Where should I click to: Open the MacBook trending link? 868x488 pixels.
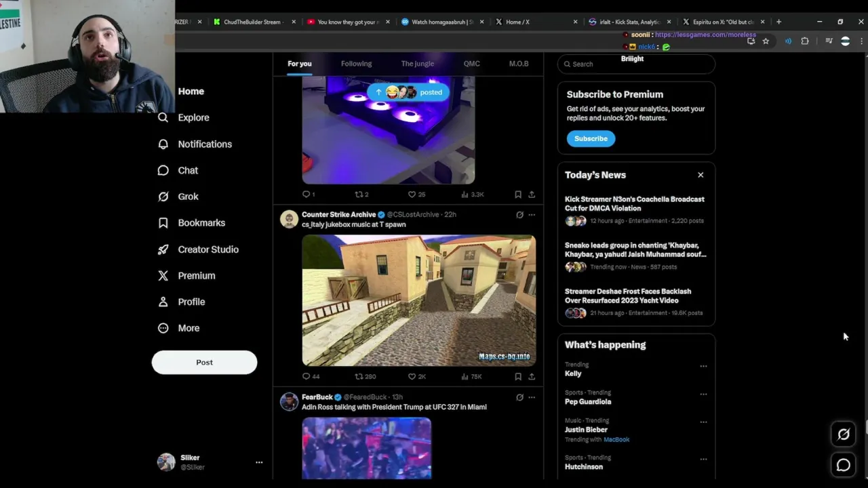[x=616, y=439]
